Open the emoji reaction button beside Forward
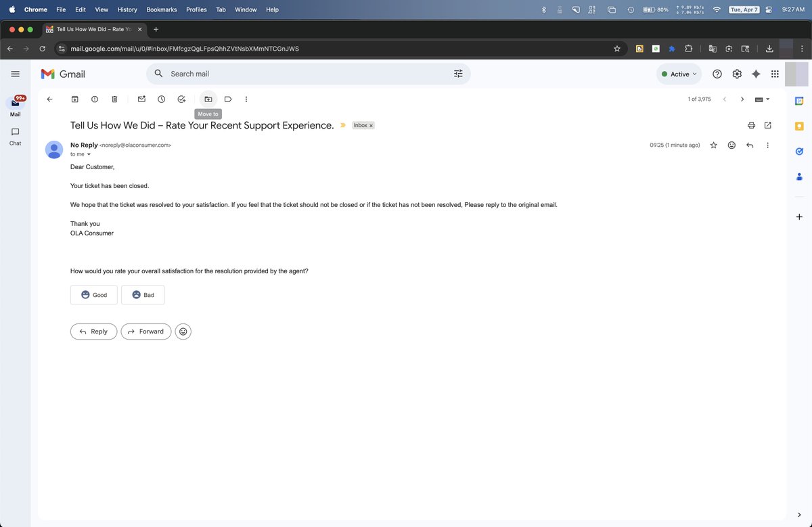The width and height of the screenshot is (812, 527). pos(183,331)
